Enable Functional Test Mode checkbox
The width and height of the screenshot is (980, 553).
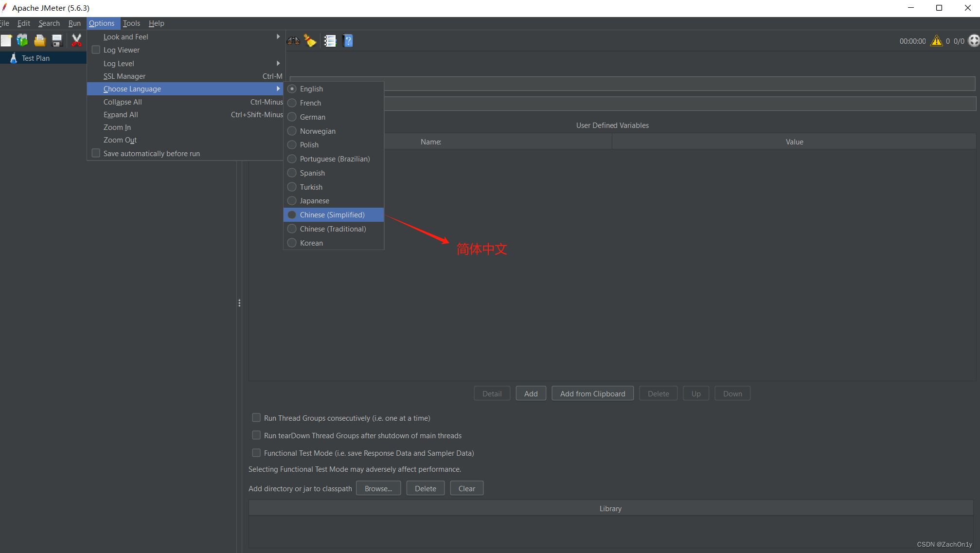256,453
